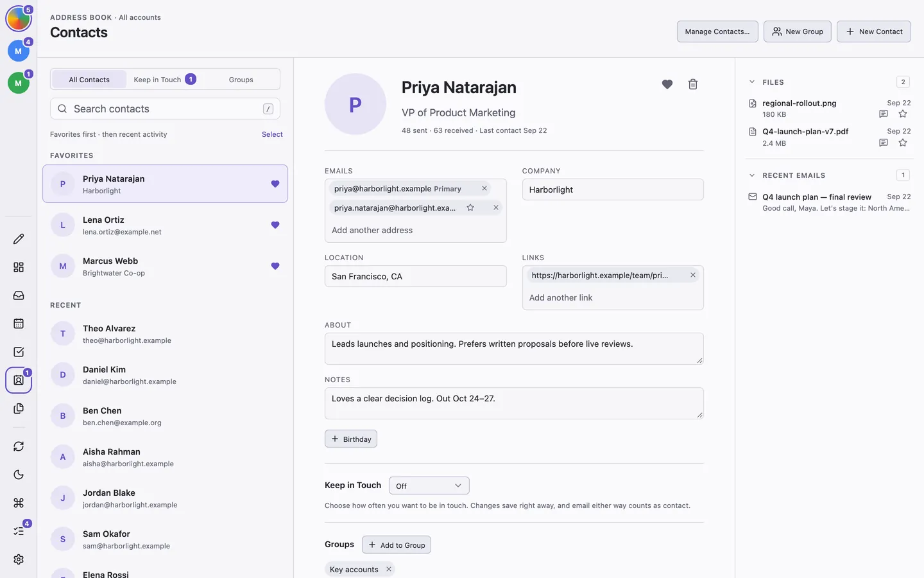Screen dimensions: 924x578
Task: Open the Keep in Touch frequency dropdown
Action: 429,486
